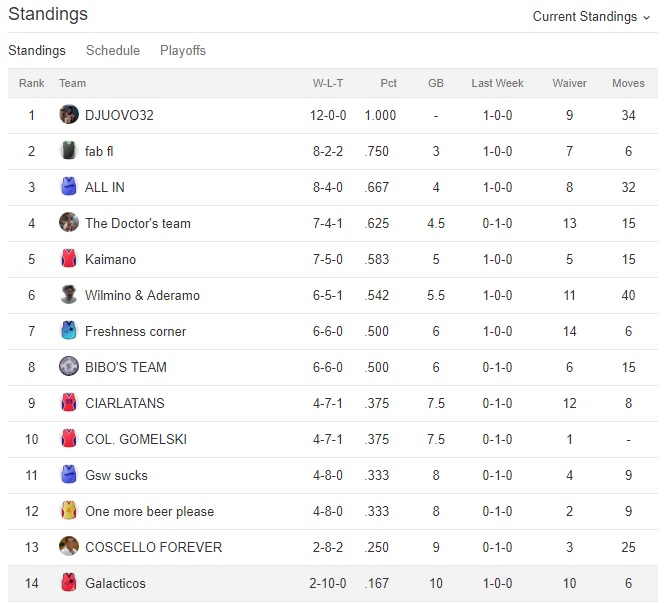665x603 pixels.
Task: Click the DJUOVO32 team avatar icon
Action: coord(68,115)
